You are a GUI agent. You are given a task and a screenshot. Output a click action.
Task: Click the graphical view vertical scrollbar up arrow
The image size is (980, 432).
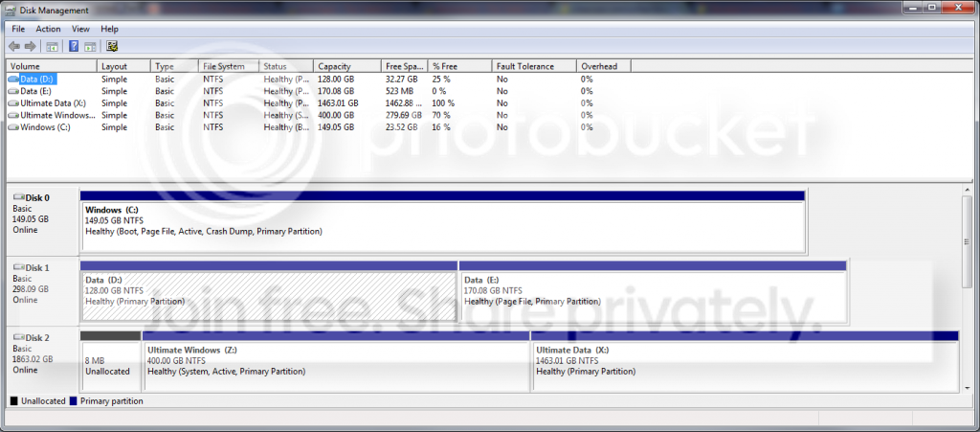coord(969,192)
